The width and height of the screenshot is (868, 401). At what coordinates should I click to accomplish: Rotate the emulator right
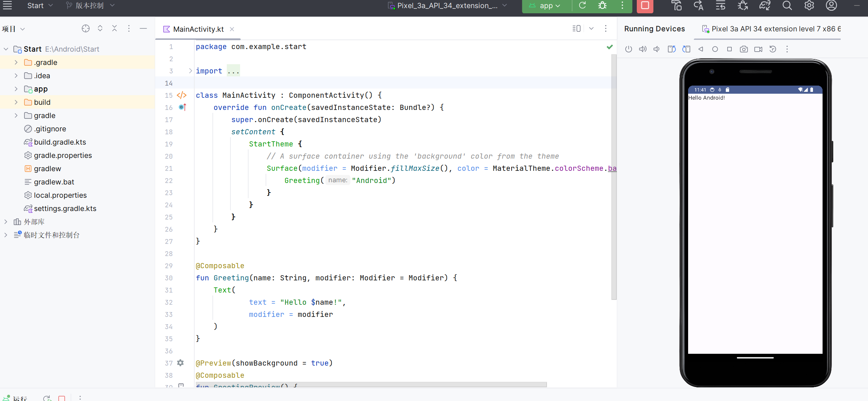(686, 49)
